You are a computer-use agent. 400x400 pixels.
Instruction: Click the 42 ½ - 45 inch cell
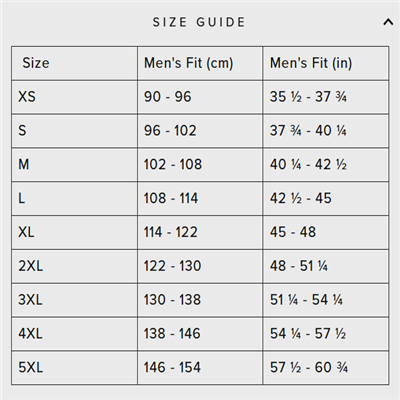[x=325, y=199]
